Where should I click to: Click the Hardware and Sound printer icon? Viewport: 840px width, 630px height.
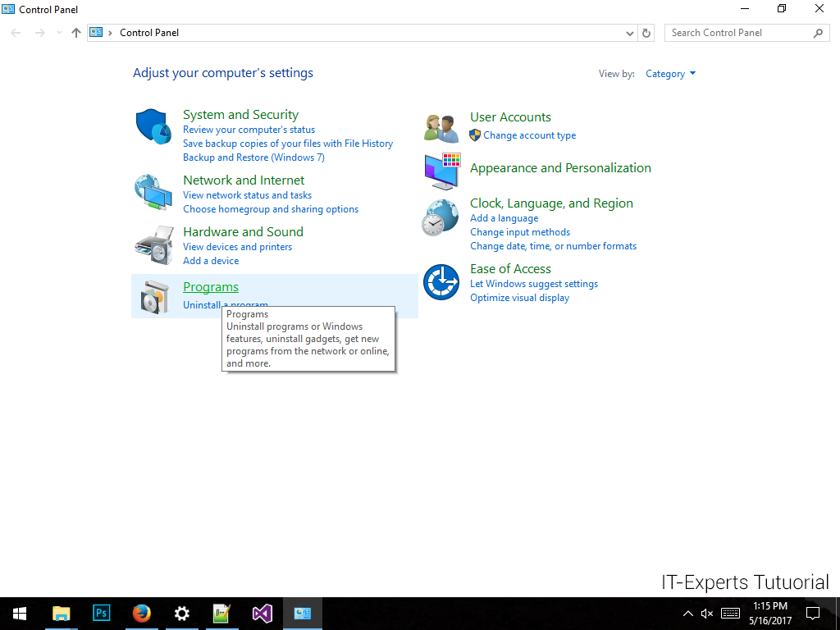pyautogui.click(x=153, y=244)
